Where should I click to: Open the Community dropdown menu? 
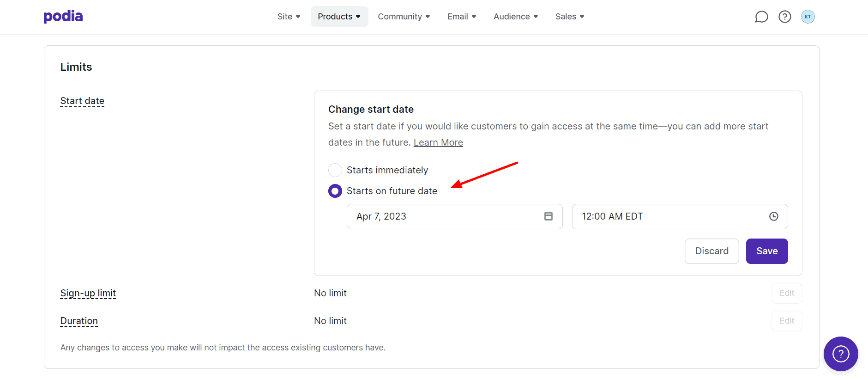pos(404,17)
